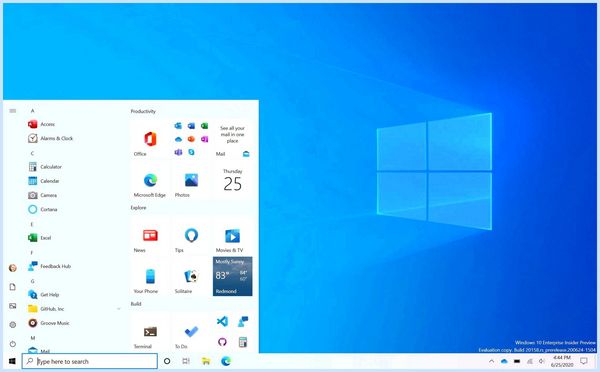Open the Terminal tile
The image size is (600, 372).
point(150,332)
